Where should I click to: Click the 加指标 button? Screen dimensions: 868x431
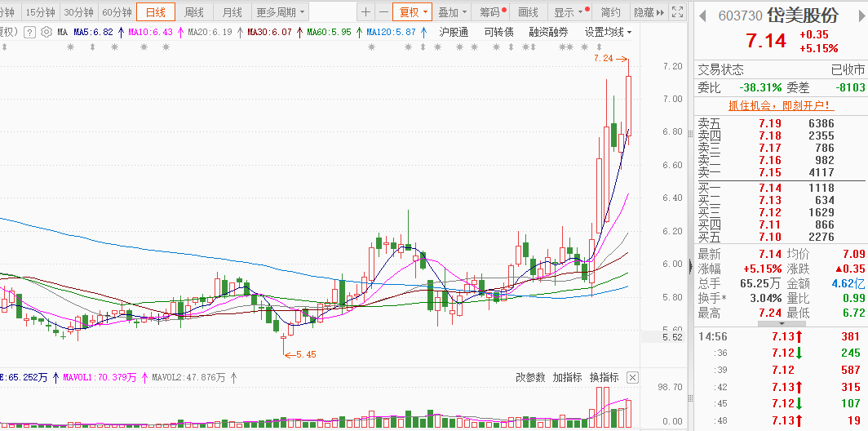coord(568,377)
